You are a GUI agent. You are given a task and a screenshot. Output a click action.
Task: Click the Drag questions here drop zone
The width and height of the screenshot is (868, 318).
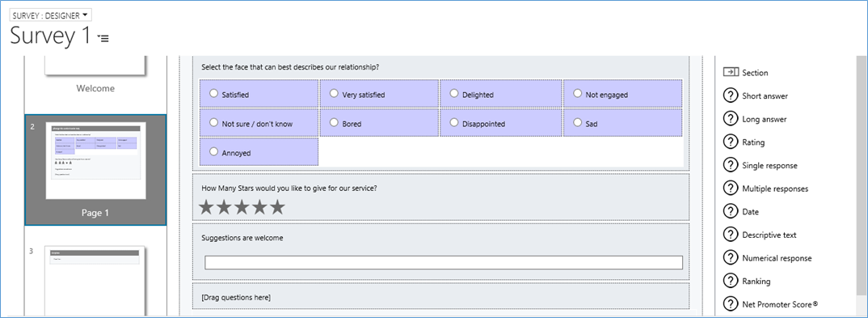tap(441, 297)
